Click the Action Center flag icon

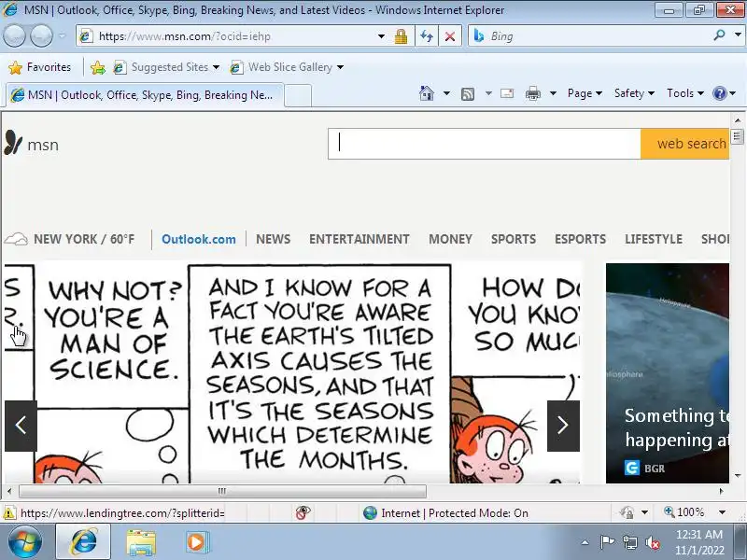point(606,542)
